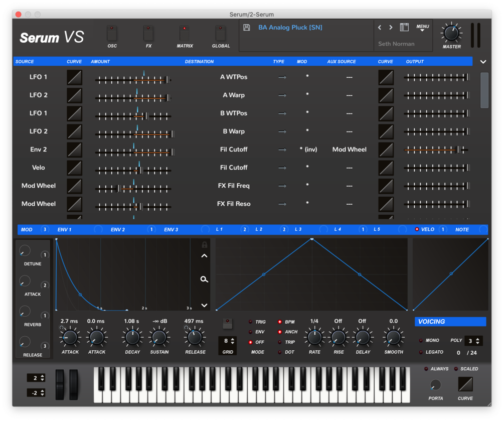Screen dimensions: 504x421
Task: Click the matrix vertical scrollbar
Action: coord(484,90)
